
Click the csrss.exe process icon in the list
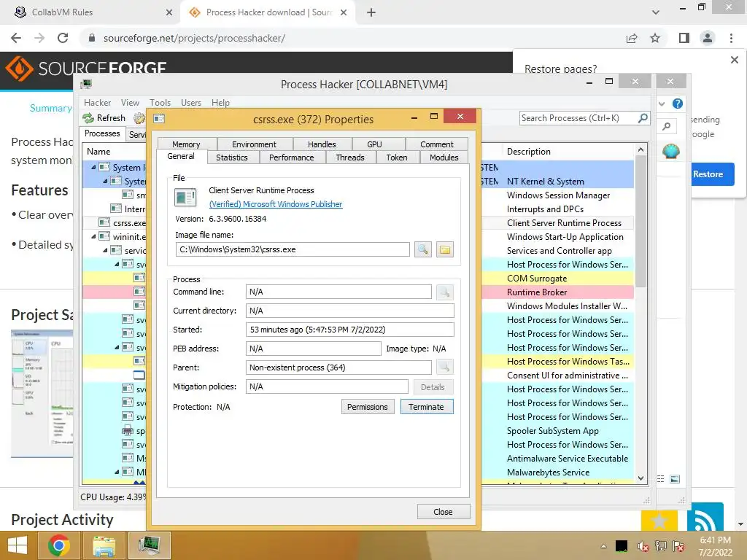(104, 222)
